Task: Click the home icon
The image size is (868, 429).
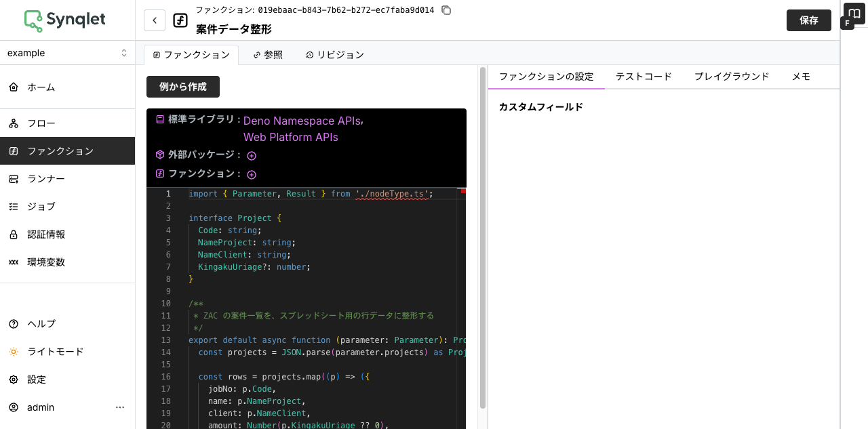Action: (14, 87)
